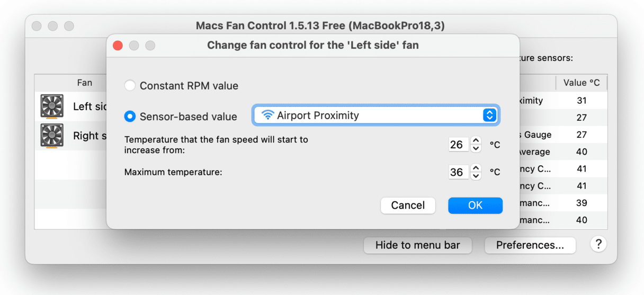Click the Wi-Fi icon beside Airport Proximity
This screenshot has width=644, height=295.
pyautogui.click(x=267, y=115)
